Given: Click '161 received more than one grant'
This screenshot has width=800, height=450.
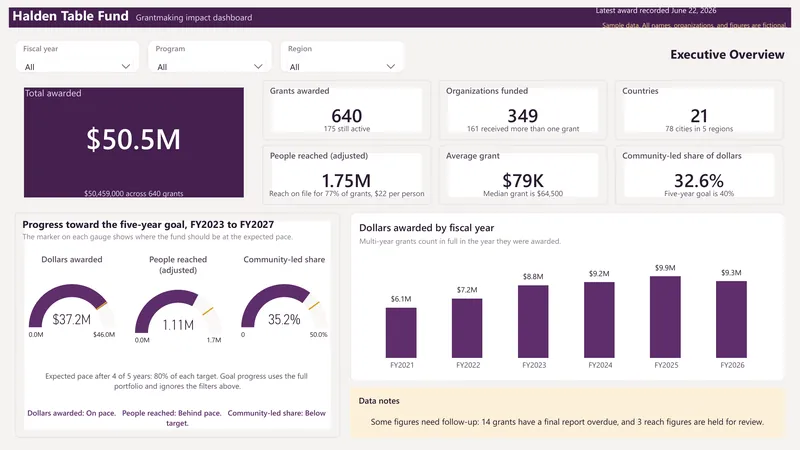Looking at the screenshot, I should pos(523,129).
